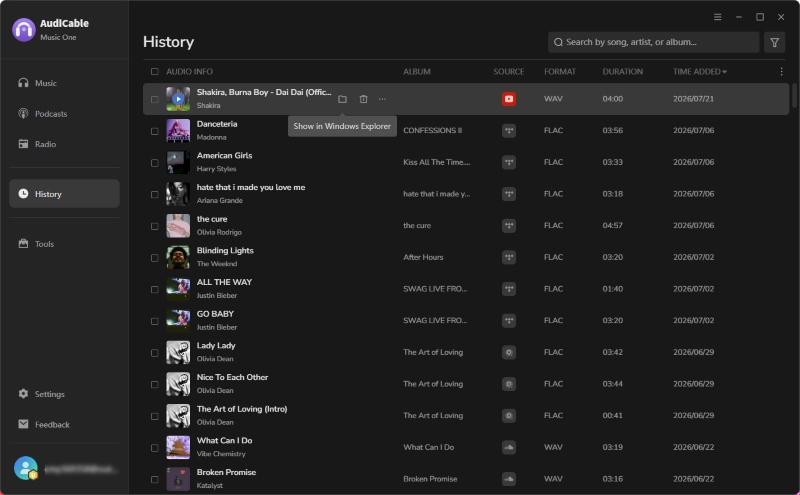This screenshot has height=495, width=800.
Task: Click the filter funnel icon
Action: 774,42
